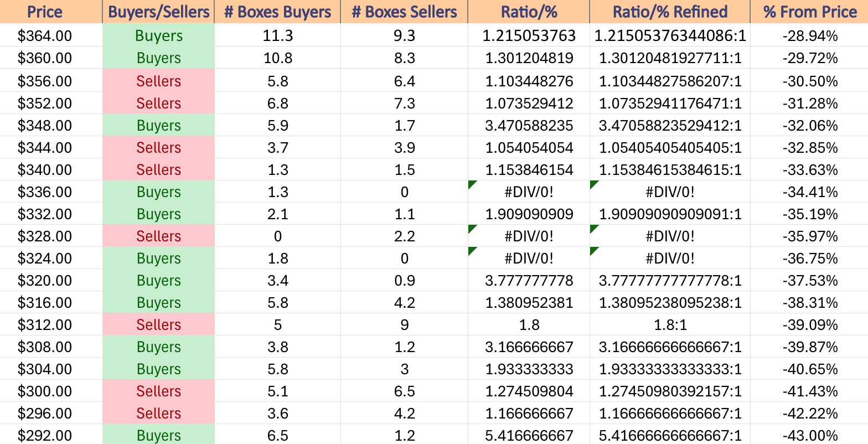Click the 1.8:1 refined ratio cell
Image resolution: width=868 pixels, height=444 pixels.
pos(670,324)
